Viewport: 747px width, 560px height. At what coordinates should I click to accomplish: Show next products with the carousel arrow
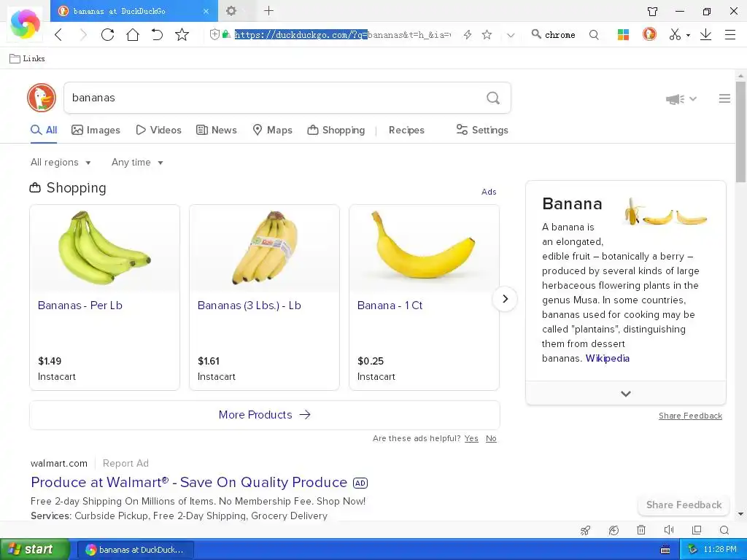[505, 299]
